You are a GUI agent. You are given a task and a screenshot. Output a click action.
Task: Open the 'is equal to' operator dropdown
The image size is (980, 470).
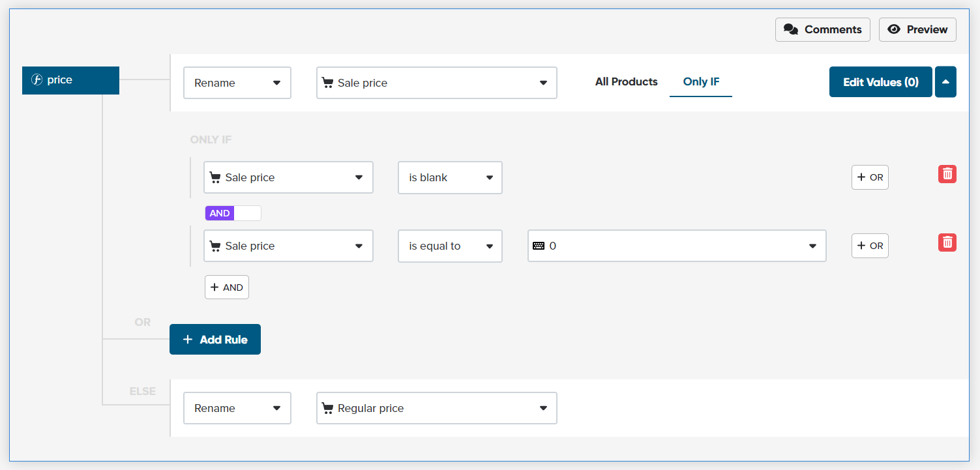[x=450, y=246]
